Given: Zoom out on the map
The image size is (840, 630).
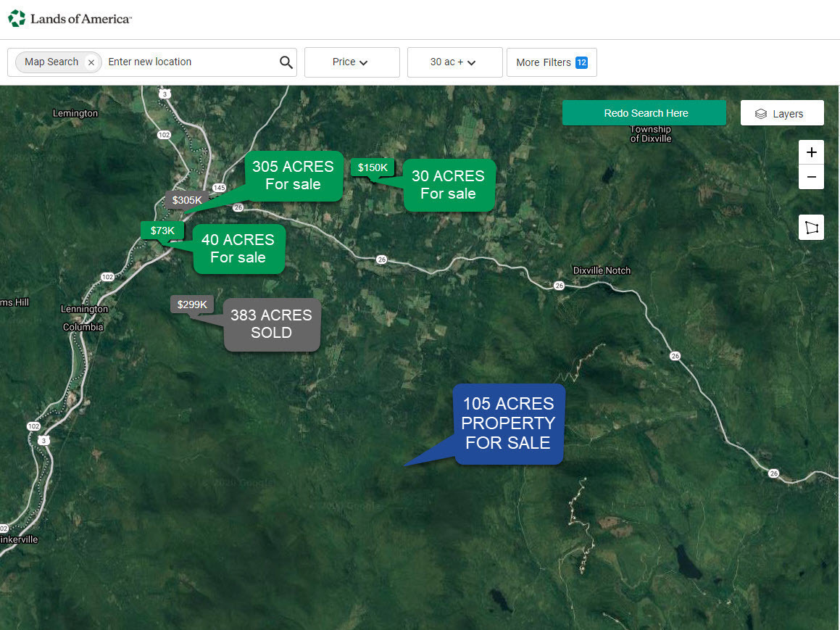Looking at the screenshot, I should pos(811,178).
